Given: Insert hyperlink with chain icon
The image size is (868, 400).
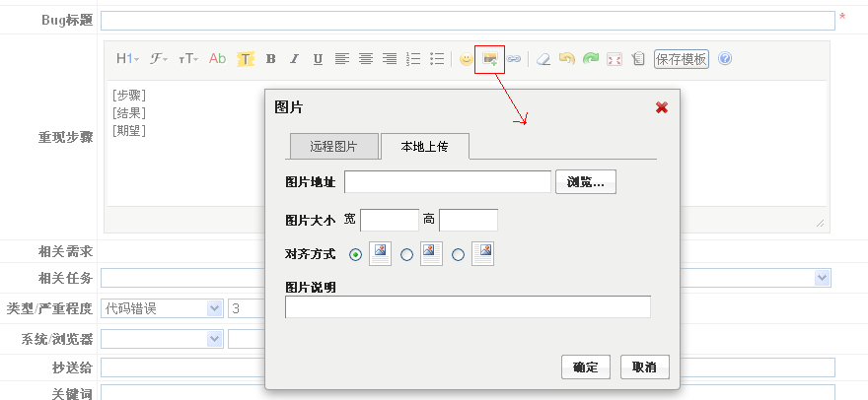Looking at the screenshot, I should click(514, 59).
